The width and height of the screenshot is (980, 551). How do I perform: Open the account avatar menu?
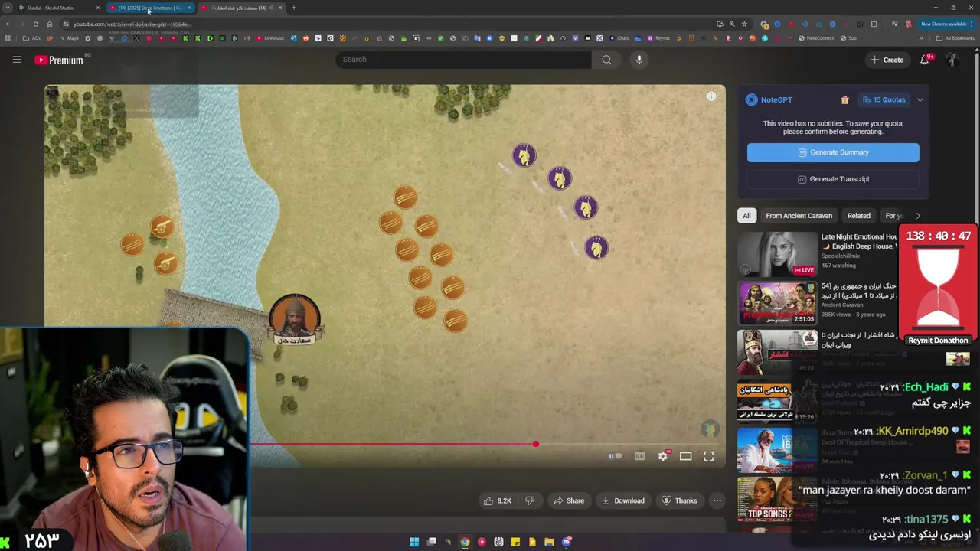pyautogui.click(x=952, y=60)
